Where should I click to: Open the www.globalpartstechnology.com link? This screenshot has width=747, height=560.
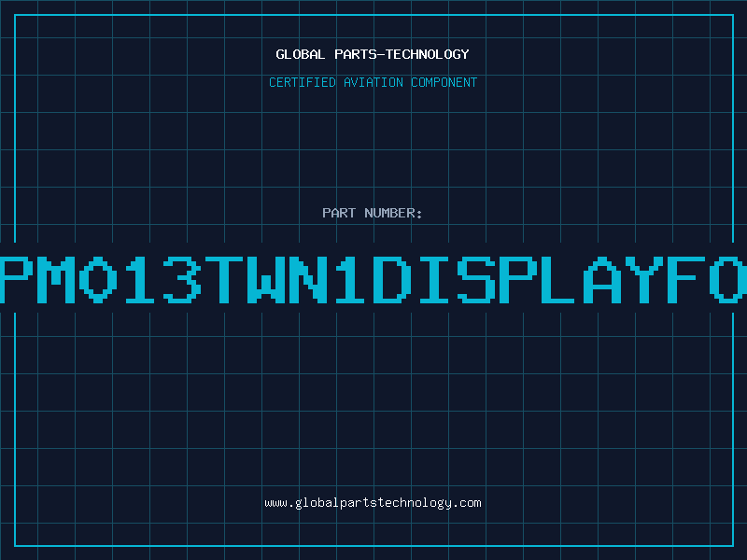tap(373, 503)
